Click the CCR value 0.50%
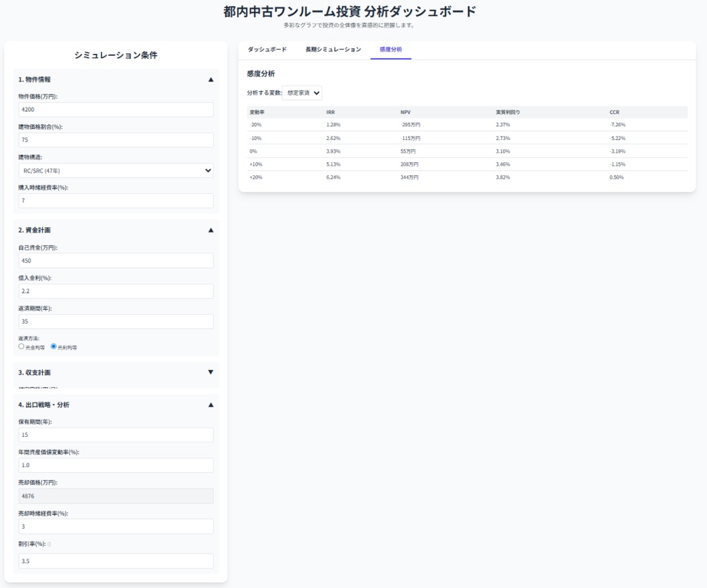The width and height of the screenshot is (707, 588). [x=617, y=177]
